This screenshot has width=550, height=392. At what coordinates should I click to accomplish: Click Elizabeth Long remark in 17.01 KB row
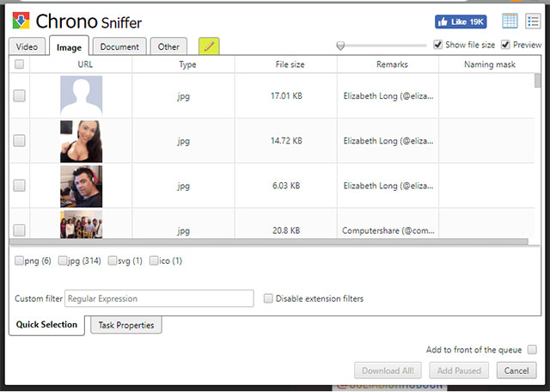tap(388, 95)
